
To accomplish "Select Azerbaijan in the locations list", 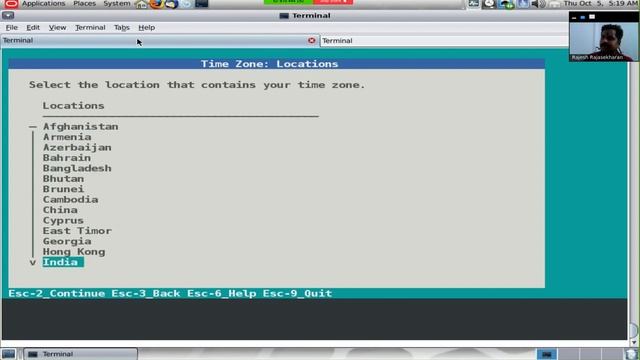I will click(x=77, y=147).
